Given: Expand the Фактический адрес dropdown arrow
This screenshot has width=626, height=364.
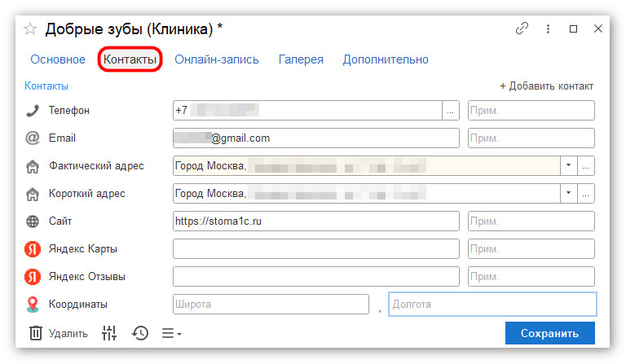Looking at the screenshot, I should click(568, 166).
